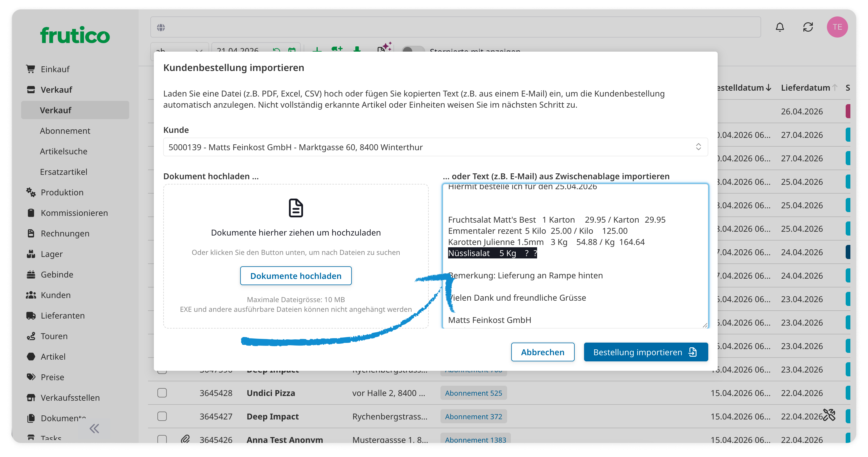Open Rechnungen via its invoice icon
The height and width of the screenshot is (457, 868).
tap(31, 233)
